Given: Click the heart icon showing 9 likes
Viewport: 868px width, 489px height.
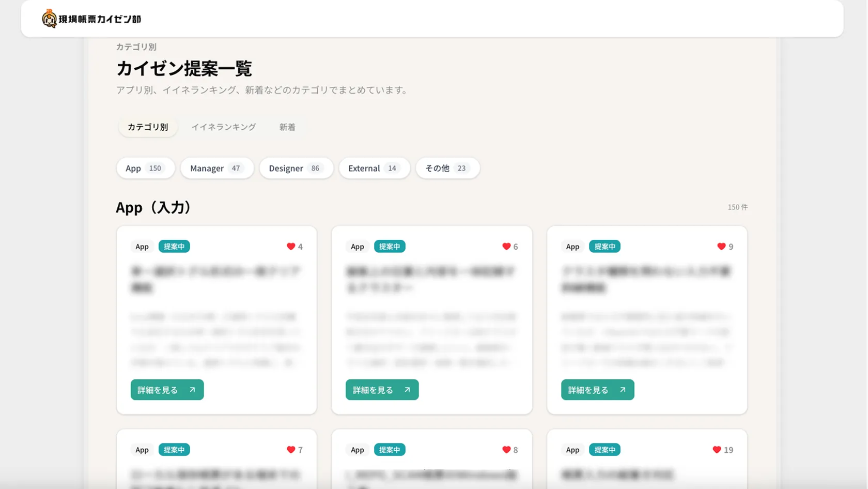Looking at the screenshot, I should click(721, 247).
